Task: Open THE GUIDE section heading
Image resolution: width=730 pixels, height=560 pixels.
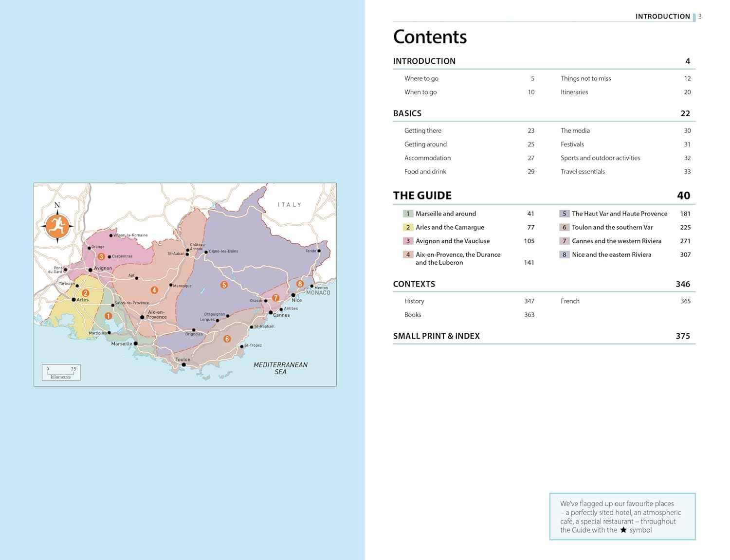Action: (422, 196)
